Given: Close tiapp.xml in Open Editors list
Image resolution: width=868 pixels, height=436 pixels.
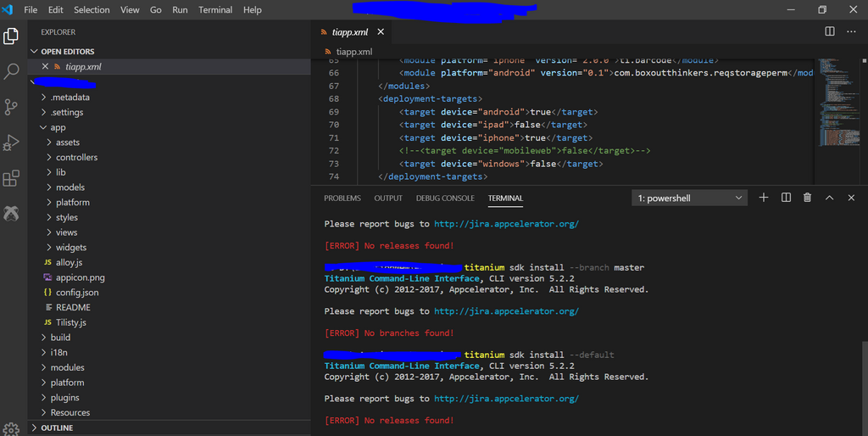Looking at the screenshot, I should click(46, 66).
